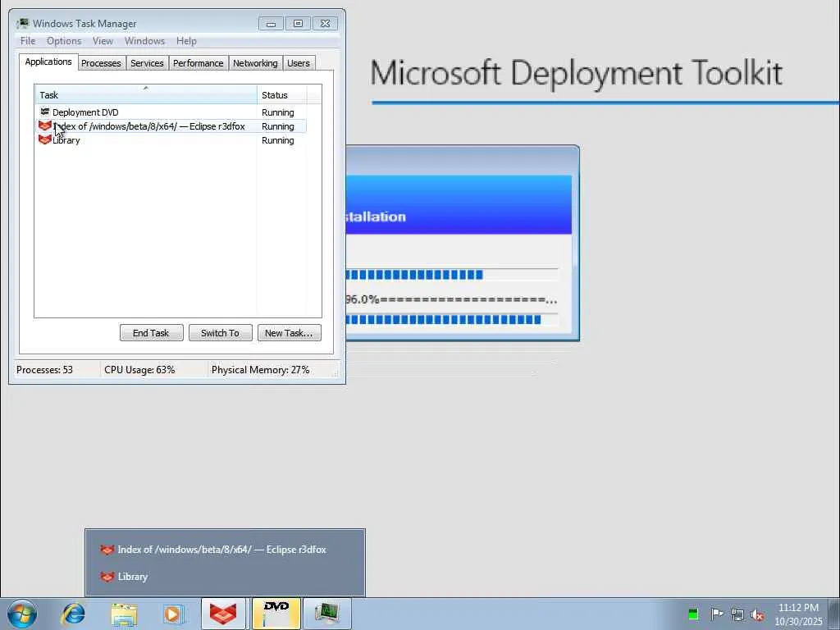Click the Physical Memory: 27% status entry
Viewport: 840px width, 630px height.
click(x=260, y=370)
